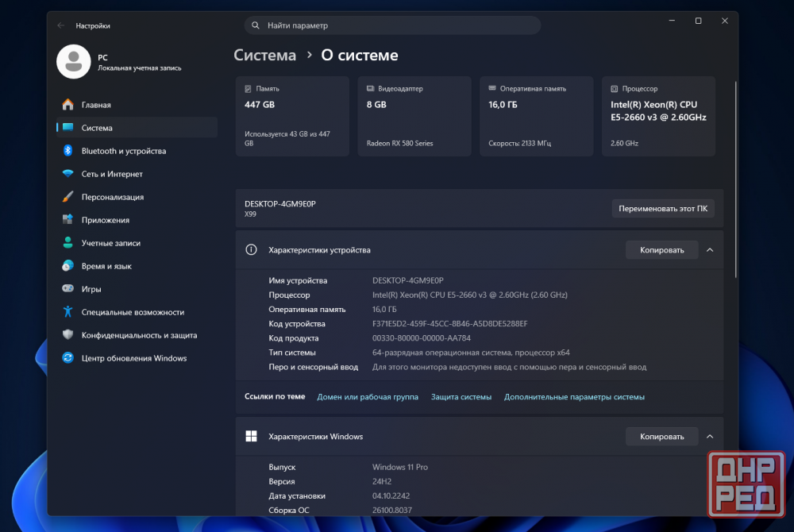Open Персонализация settings
Screen dimensions: 794x532
(x=137, y=197)
